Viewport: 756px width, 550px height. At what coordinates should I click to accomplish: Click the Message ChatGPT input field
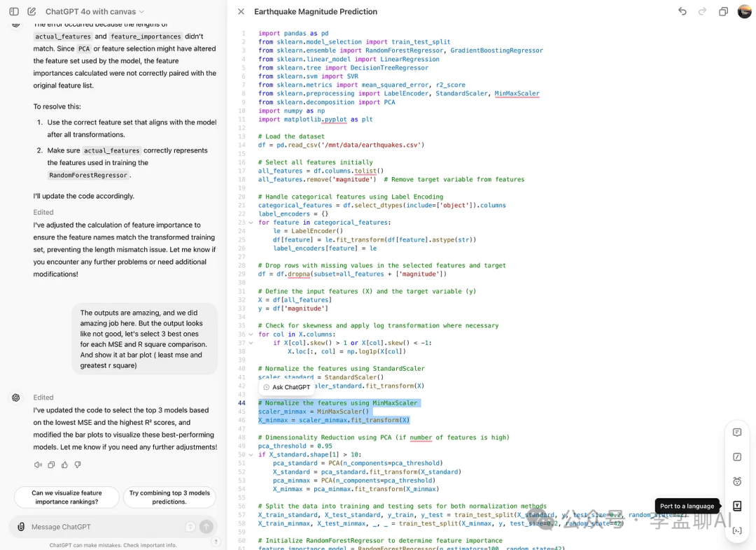coord(106,527)
